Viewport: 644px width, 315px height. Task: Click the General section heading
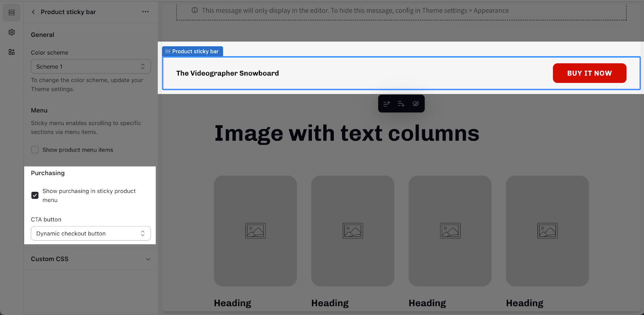coord(43,35)
